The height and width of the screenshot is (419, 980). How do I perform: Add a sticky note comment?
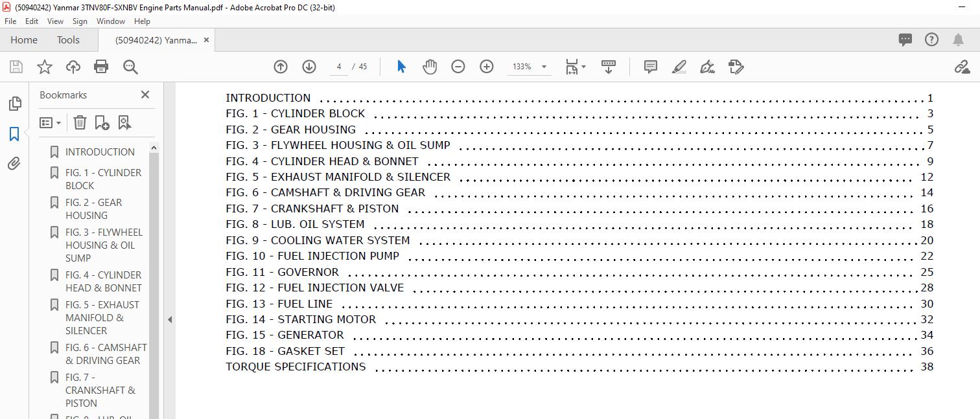(x=651, y=67)
